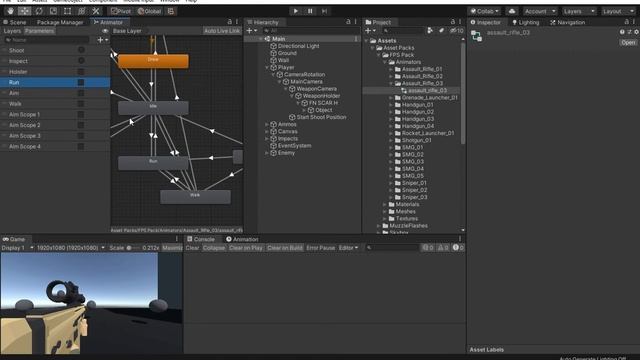The height and width of the screenshot is (360, 640).
Task: Select the Rect transform tool
Action: tap(67, 11)
